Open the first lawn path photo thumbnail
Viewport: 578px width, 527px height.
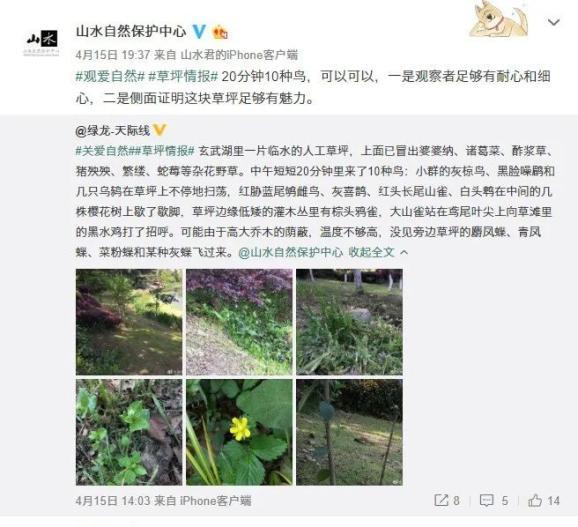tap(129, 322)
